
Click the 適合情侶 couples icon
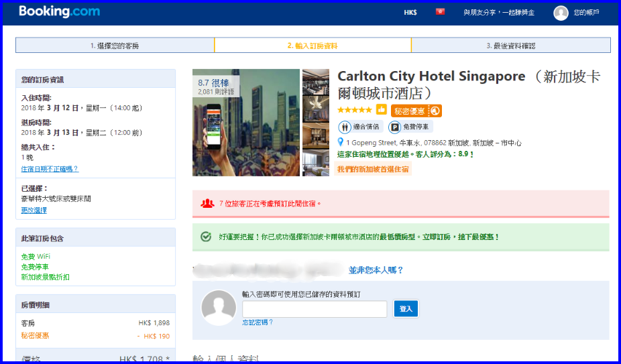[345, 127]
